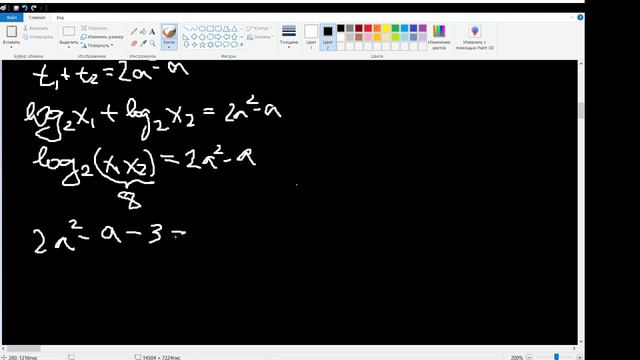Image resolution: width=640 pixels, height=360 pixels.
Task: Pick the yellow color swatch
Action: pyautogui.click(x=386, y=28)
